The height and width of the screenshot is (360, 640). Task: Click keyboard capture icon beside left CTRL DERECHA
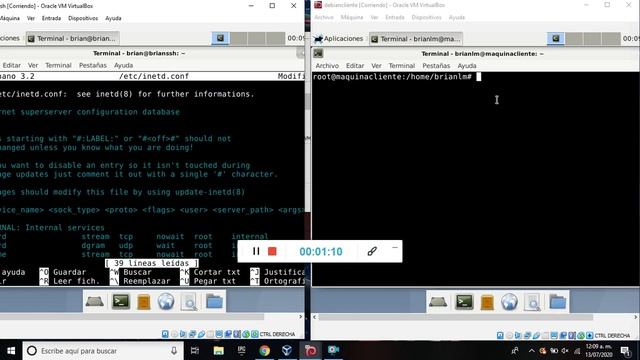pos(255,334)
